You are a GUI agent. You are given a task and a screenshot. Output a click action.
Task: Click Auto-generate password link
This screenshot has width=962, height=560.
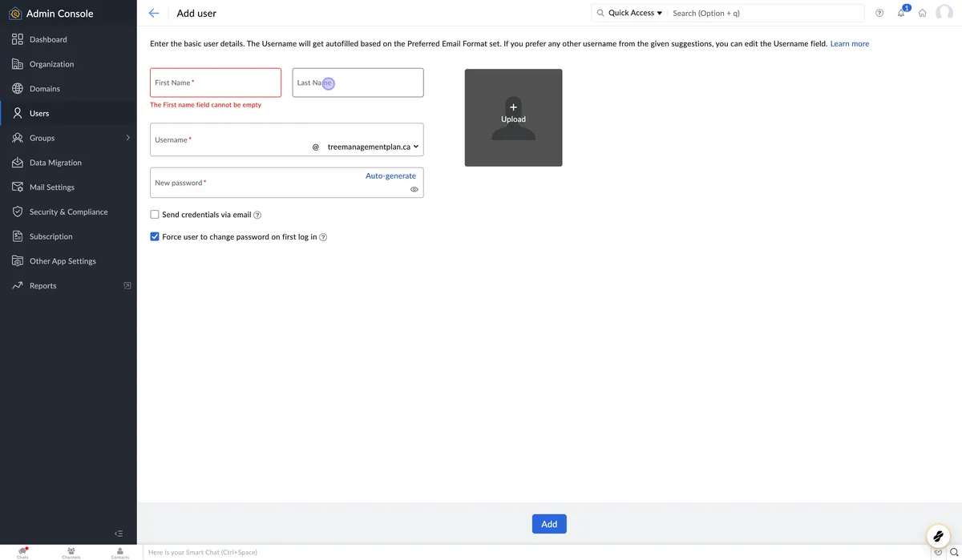tap(390, 176)
